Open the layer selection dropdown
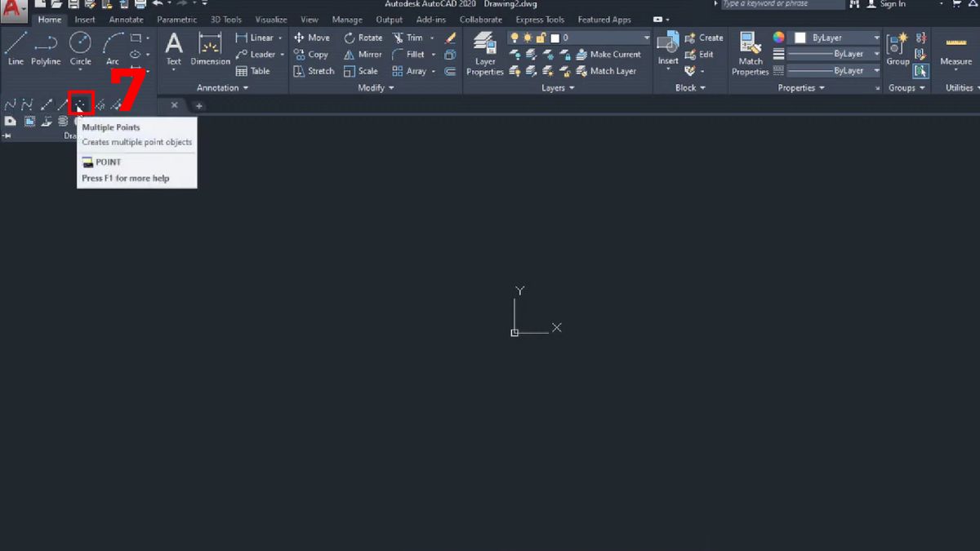 tap(646, 37)
